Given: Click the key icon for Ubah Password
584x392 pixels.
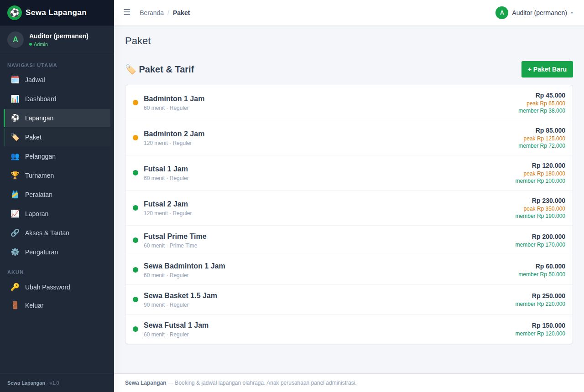Looking at the screenshot, I should 15,287.
